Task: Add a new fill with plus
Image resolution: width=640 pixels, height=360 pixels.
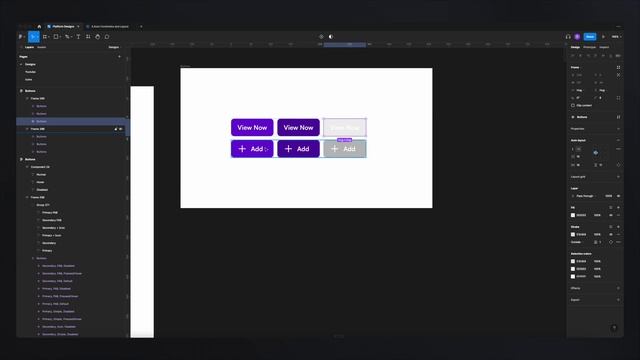Action: (x=618, y=208)
